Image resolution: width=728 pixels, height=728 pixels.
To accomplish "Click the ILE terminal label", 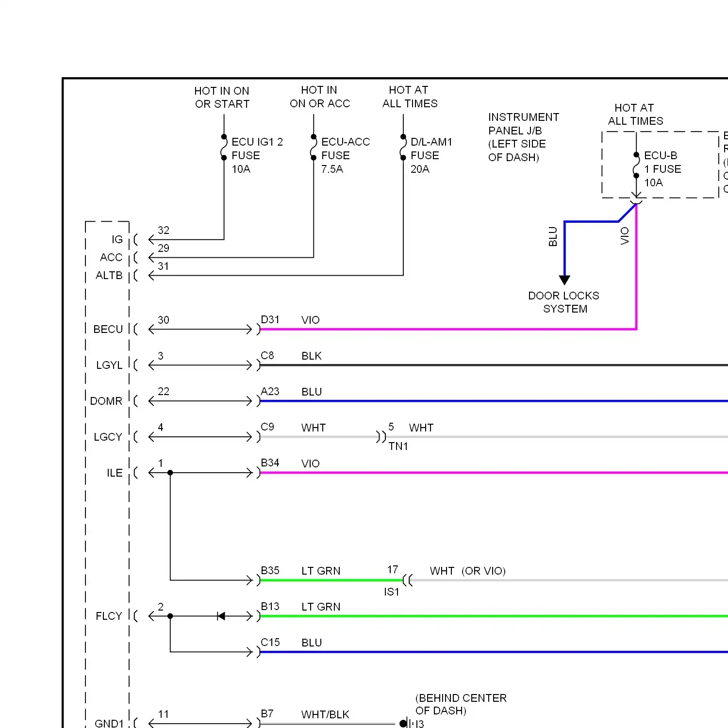I will coord(115,473).
